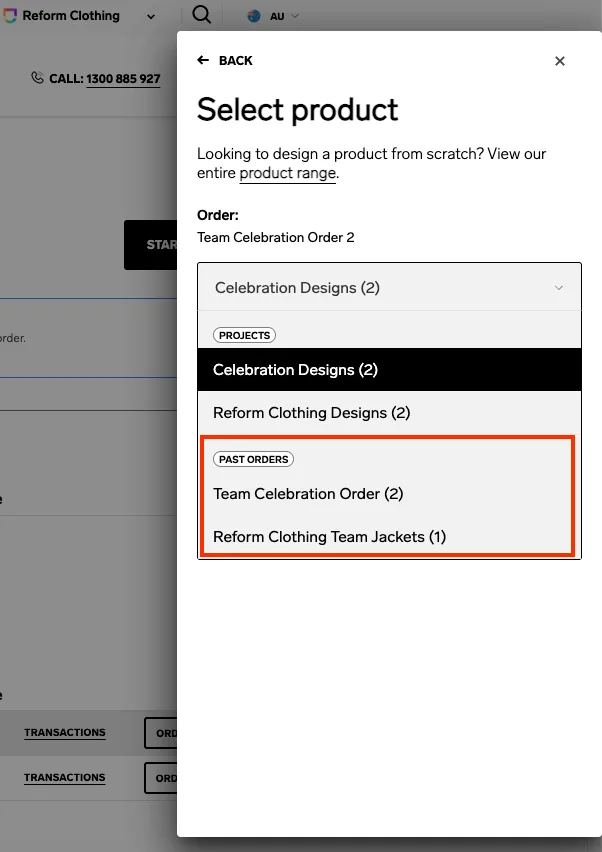Open the AU region selector chevron

click(x=295, y=16)
